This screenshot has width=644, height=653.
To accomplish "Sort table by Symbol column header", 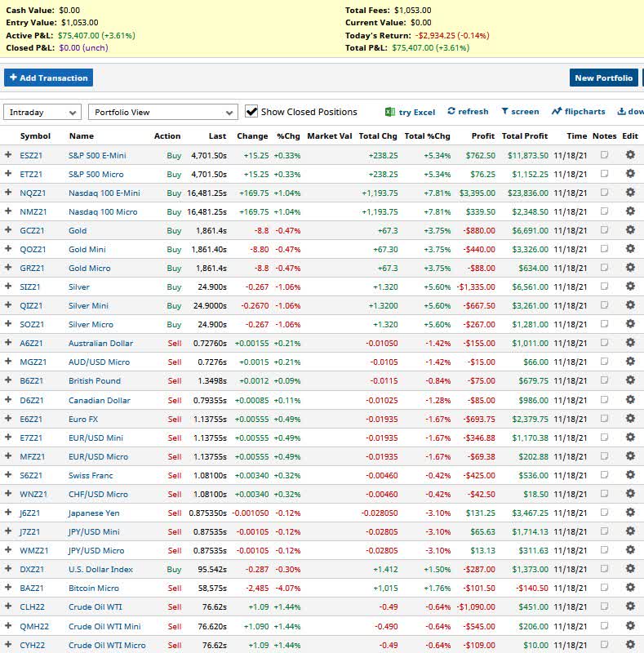I will 35,136.
